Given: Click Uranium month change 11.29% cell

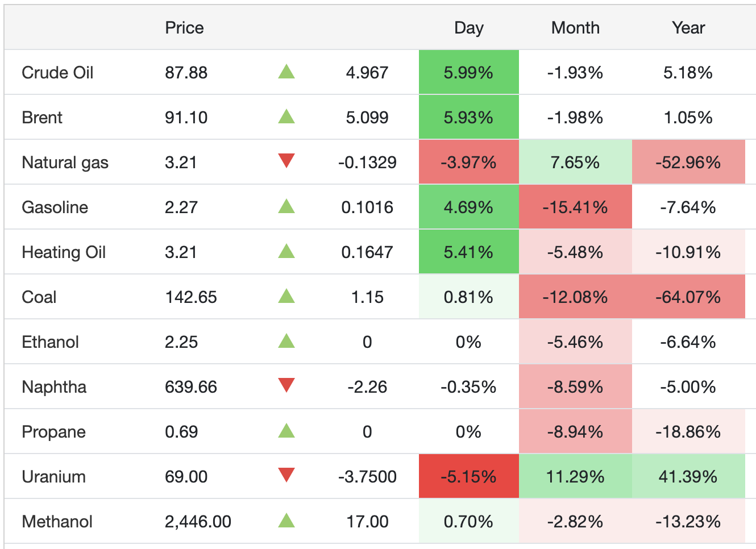Looking at the screenshot, I should pyautogui.click(x=575, y=476).
